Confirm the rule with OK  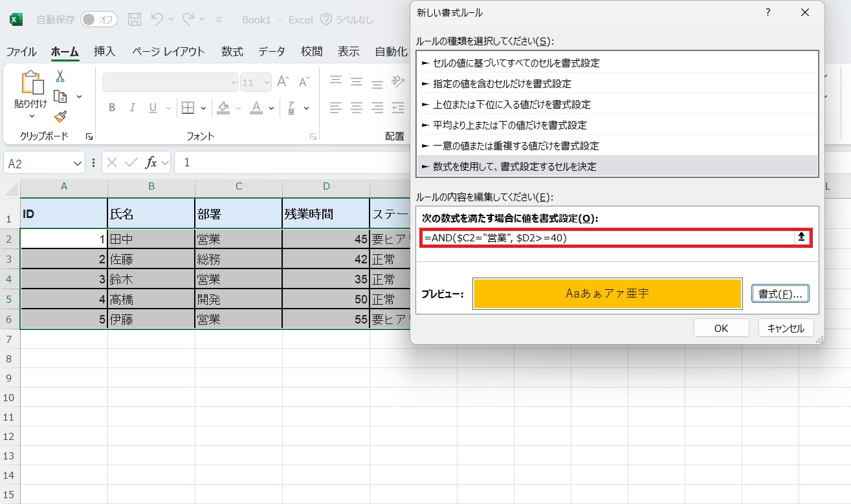(720, 327)
